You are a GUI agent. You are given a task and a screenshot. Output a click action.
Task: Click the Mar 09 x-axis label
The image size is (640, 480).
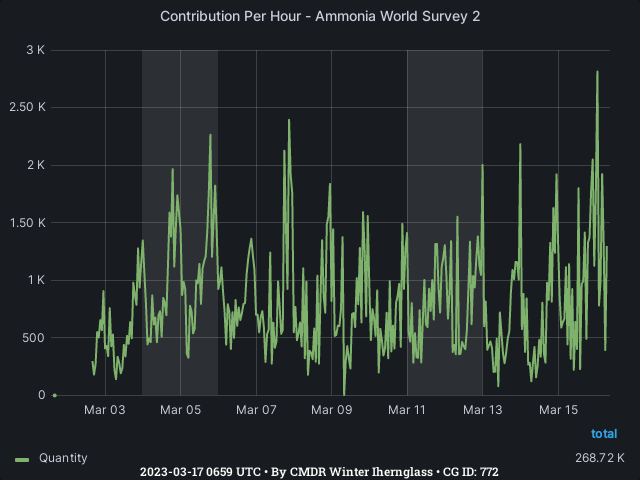[331, 410]
